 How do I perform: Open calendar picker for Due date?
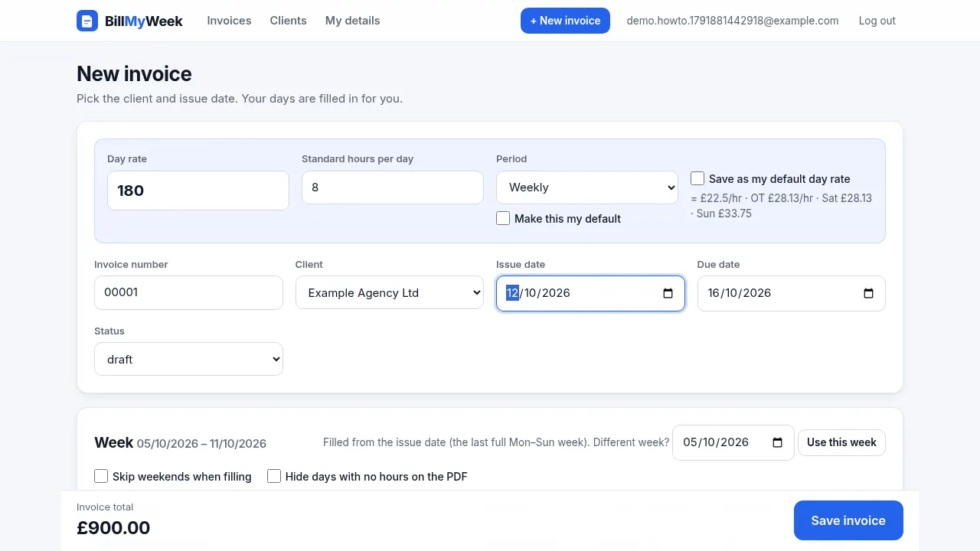pyautogui.click(x=868, y=293)
